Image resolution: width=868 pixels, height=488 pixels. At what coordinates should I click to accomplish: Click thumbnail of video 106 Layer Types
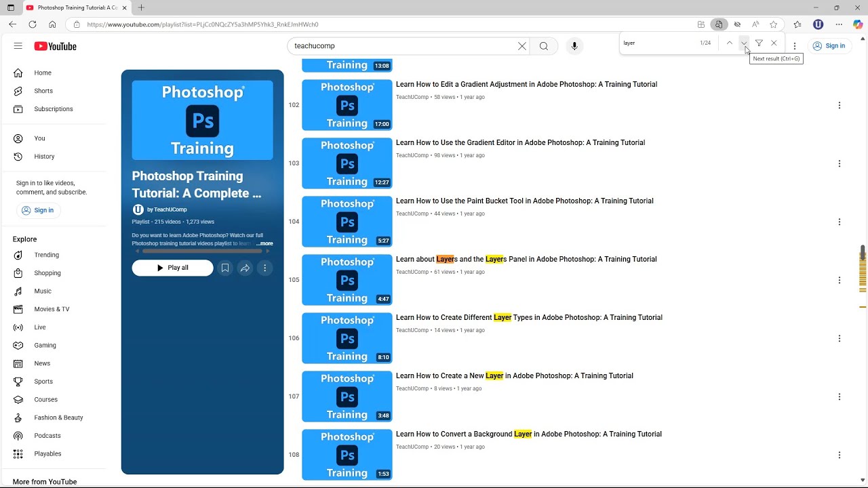(347, 338)
